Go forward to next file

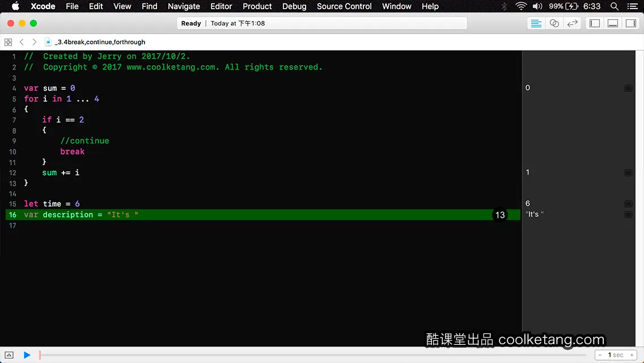35,42
